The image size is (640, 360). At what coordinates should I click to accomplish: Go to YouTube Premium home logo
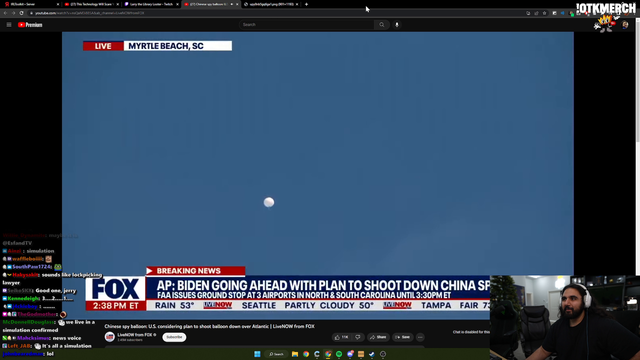tap(30, 25)
